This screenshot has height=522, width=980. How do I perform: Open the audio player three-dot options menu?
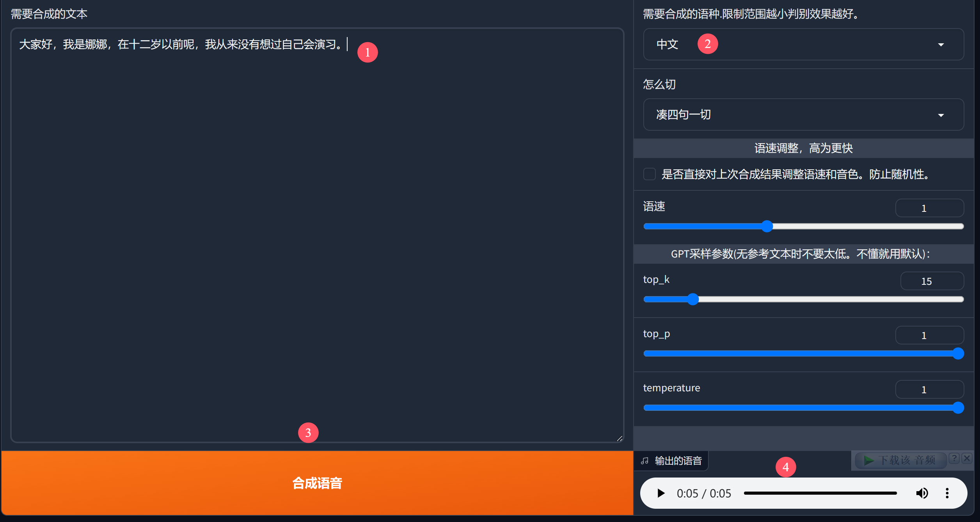point(947,493)
